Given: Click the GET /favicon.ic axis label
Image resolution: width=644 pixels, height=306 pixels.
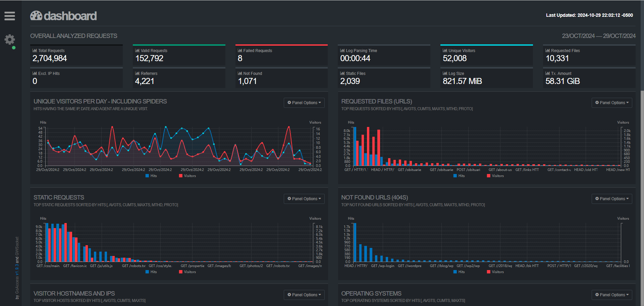Looking at the screenshot, I should click(75, 266).
